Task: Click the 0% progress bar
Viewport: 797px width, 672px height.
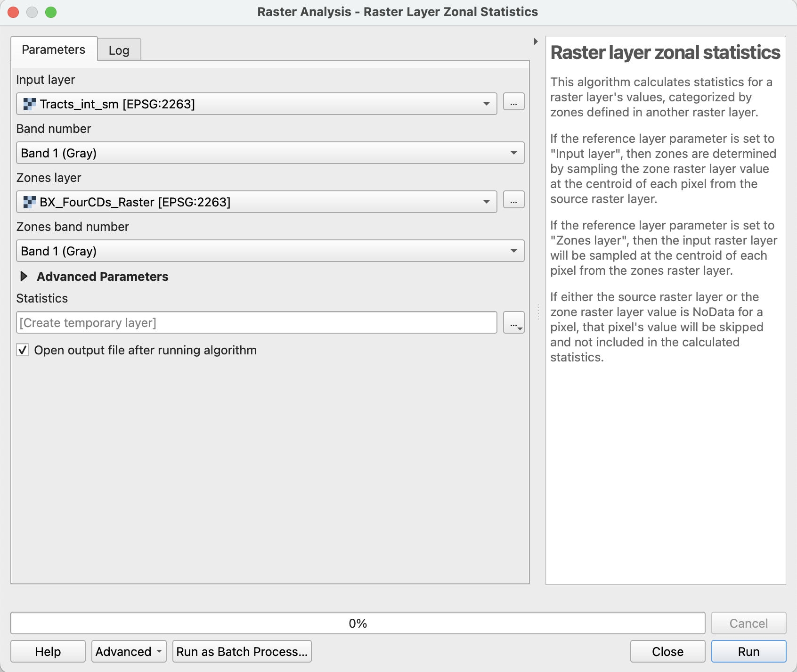Action: [358, 623]
